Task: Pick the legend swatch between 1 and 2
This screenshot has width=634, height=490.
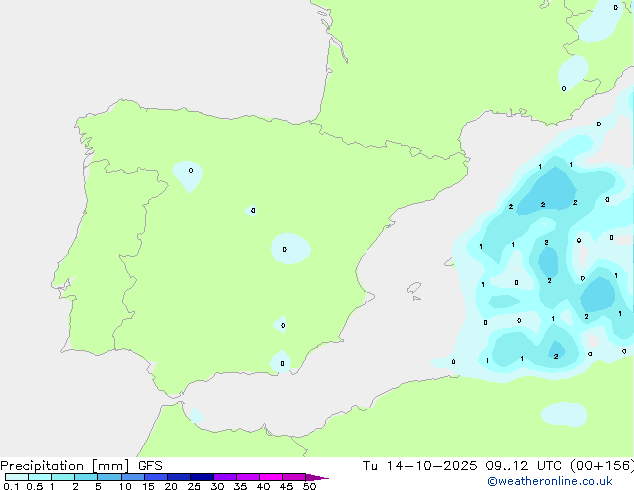Action: [63, 477]
